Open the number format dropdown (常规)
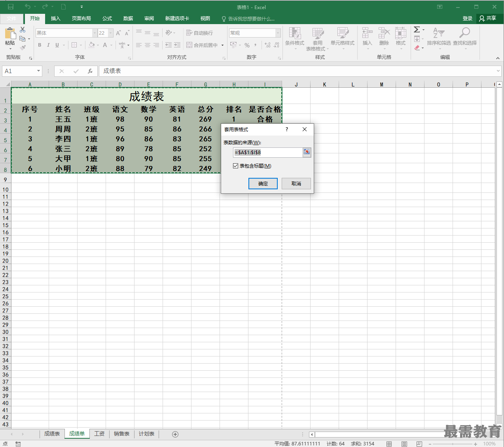Image resolution: width=504 pixels, height=447 pixels. coord(278,33)
